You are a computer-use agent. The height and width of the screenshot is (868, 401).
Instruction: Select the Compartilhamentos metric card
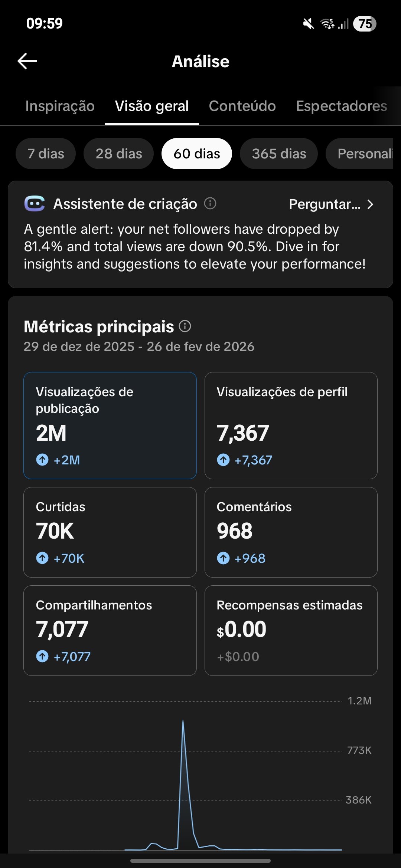110,630
